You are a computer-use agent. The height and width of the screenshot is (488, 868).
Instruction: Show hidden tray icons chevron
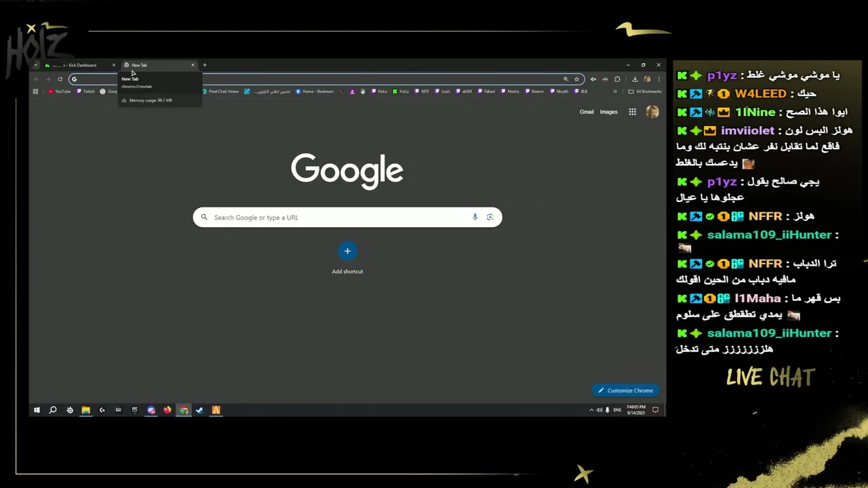591,410
